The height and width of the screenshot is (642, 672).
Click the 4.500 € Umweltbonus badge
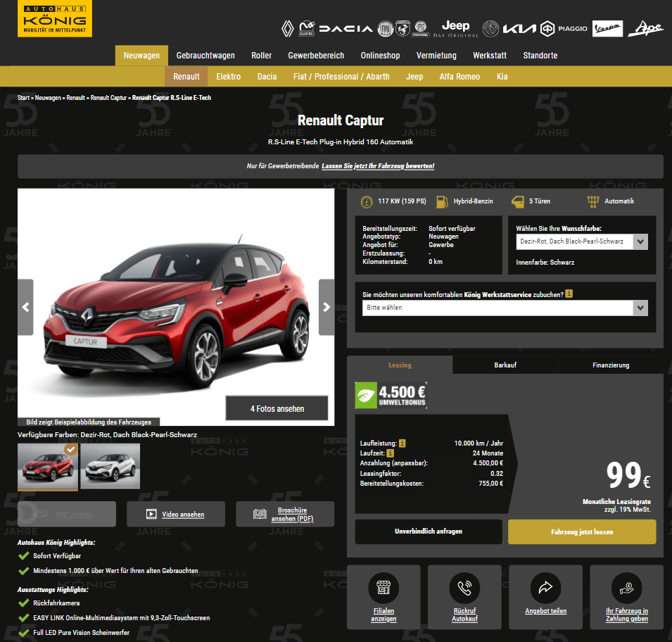(x=391, y=395)
